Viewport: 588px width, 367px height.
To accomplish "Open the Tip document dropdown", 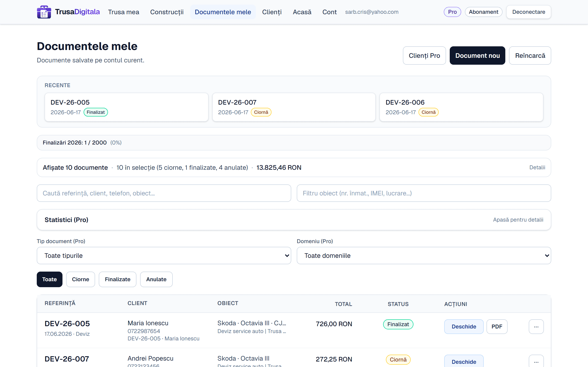I will (x=164, y=256).
